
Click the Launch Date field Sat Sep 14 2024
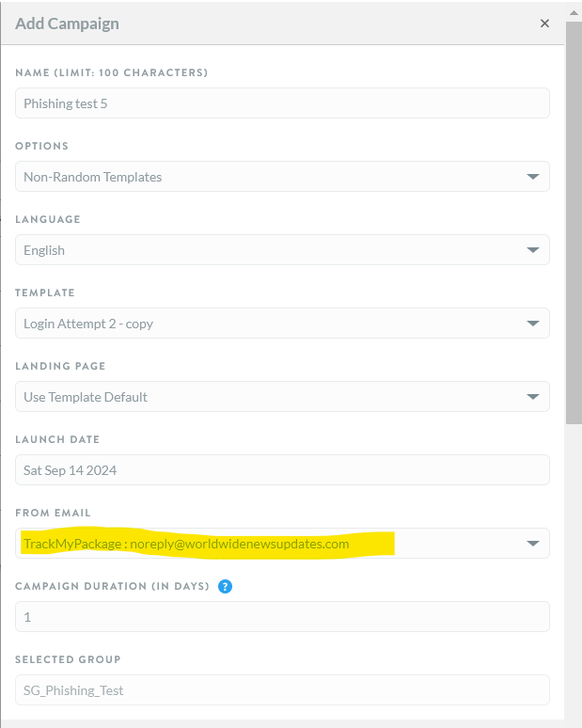(282, 470)
